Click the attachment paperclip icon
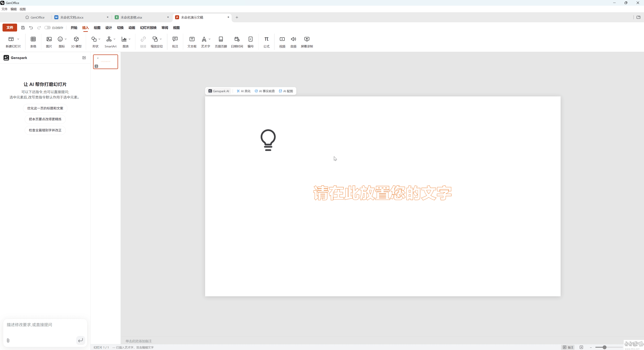Screen dimensions: 644x350 (8, 340)
